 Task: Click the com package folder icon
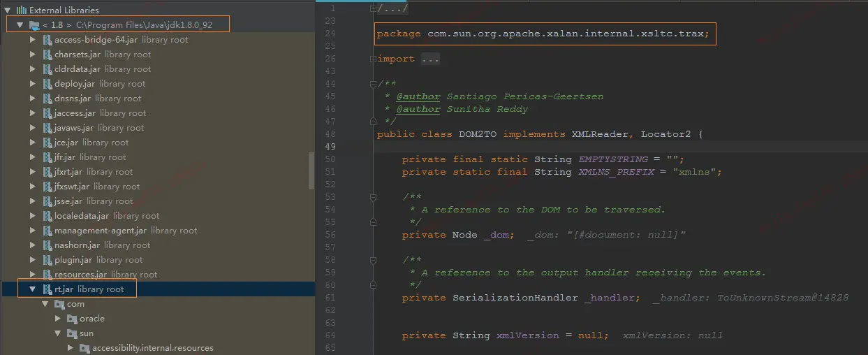pyautogui.click(x=60, y=304)
